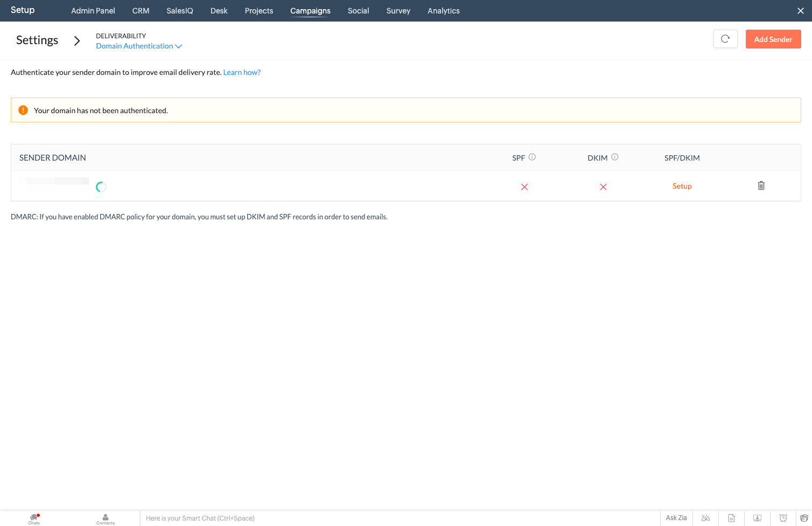
Task: Go to the Projects tab
Action: (259, 11)
